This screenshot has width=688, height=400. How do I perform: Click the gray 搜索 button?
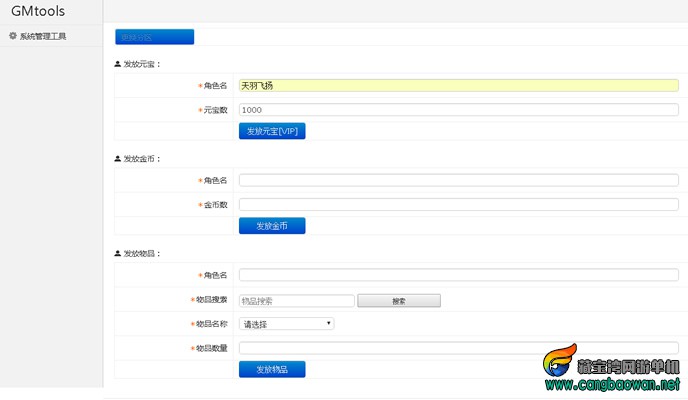click(x=399, y=301)
